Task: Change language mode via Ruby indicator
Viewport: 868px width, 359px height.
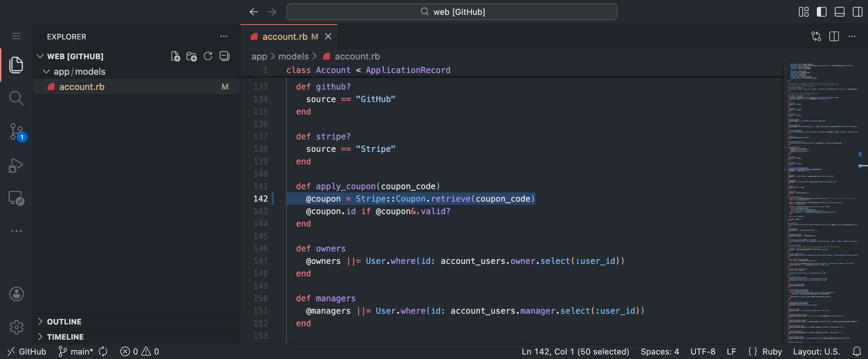Action: tap(773, 351)
